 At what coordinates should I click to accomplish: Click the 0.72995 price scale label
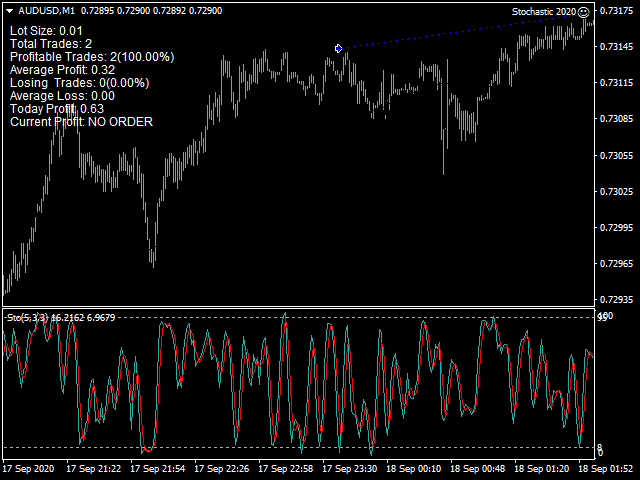[x=616, y=227]
